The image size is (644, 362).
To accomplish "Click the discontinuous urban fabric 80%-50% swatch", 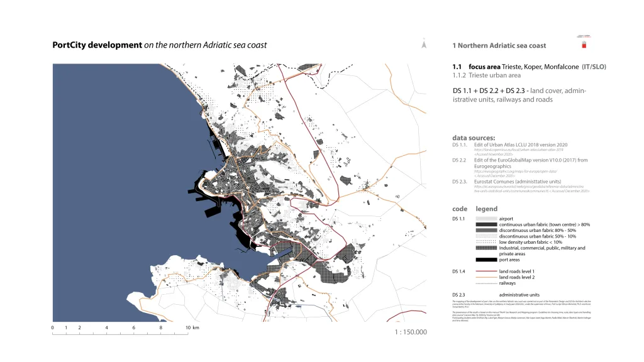I will 486,230.
